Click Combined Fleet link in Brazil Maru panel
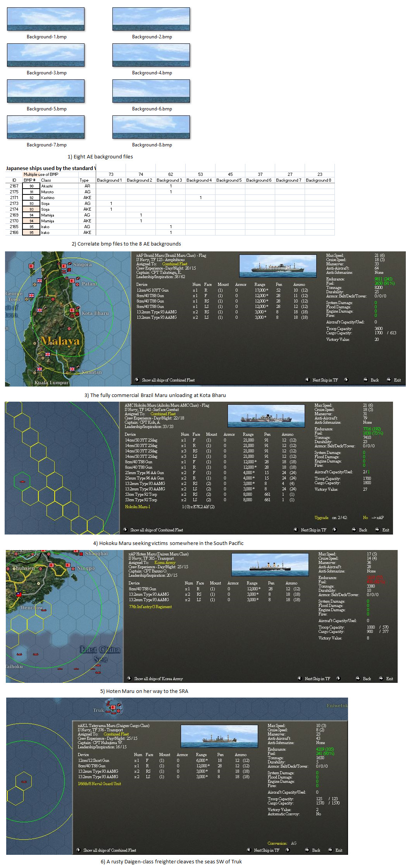This screenshot has width=412, height=868. click(x=174, y=264)
